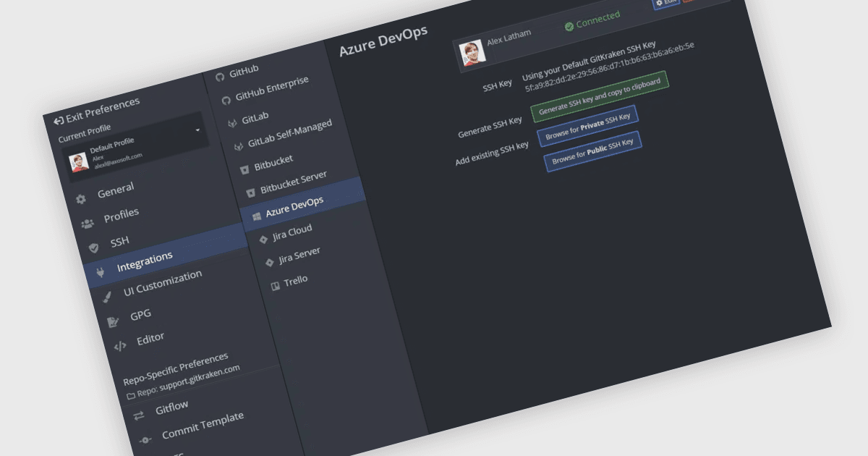Click the General gear icon

click(81, 199)
